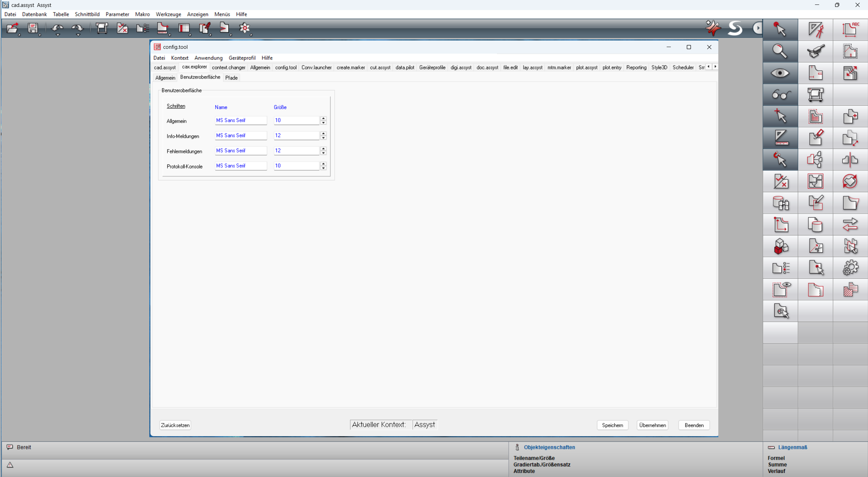The width and height of the screenshot is (868, 477).
Task: Click the ABC text piece icon
Action: point(850,29)
